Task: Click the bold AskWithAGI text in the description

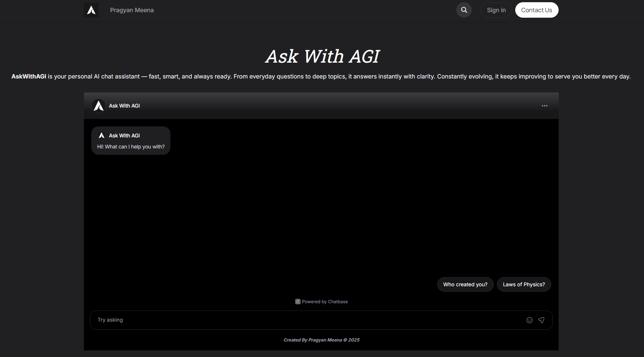Action: [29, 76]
